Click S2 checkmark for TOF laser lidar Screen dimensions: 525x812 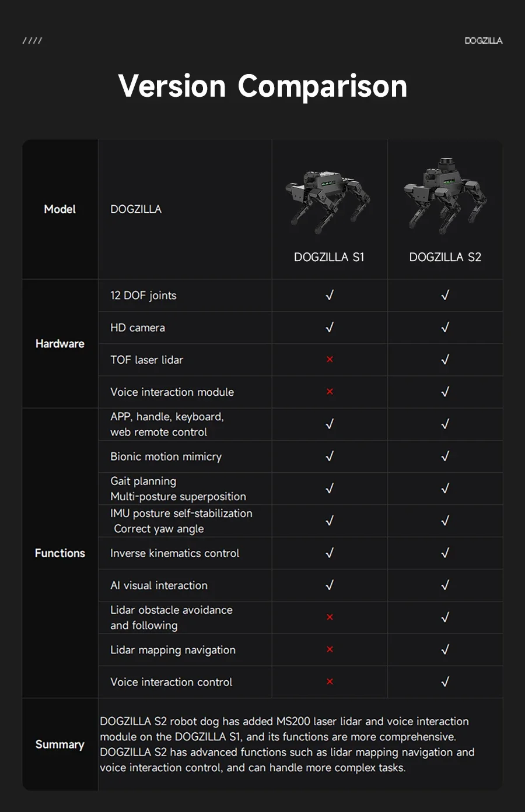445,360
